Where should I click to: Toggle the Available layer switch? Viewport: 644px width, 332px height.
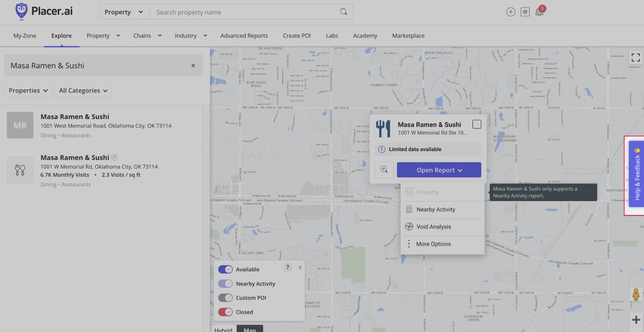pos(225,269)
